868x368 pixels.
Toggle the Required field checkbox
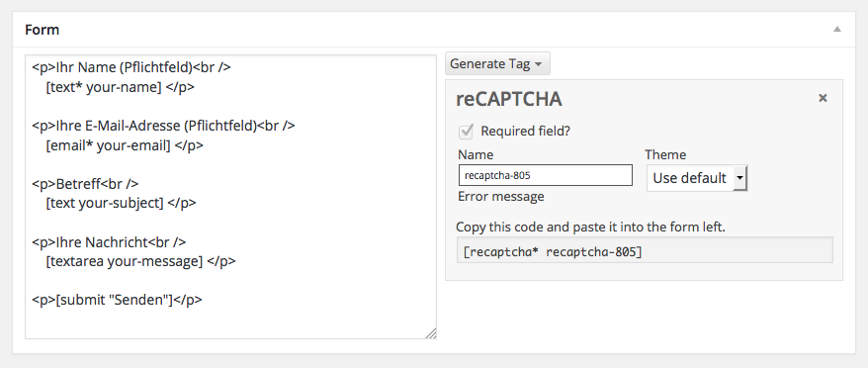[466, 132]
